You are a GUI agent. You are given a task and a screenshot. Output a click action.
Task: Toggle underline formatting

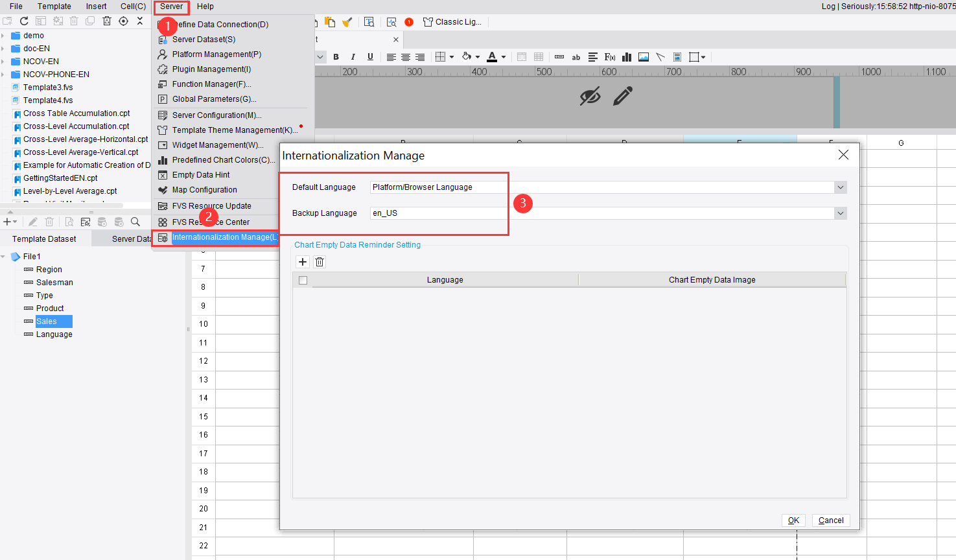click(369, 57)
